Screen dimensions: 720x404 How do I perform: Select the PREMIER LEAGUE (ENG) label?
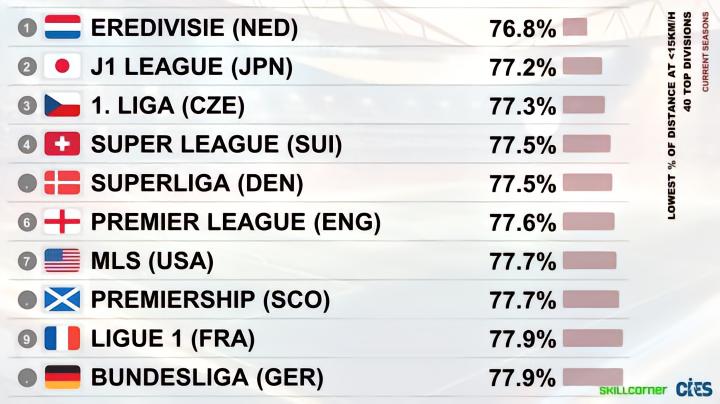point(236,222)
